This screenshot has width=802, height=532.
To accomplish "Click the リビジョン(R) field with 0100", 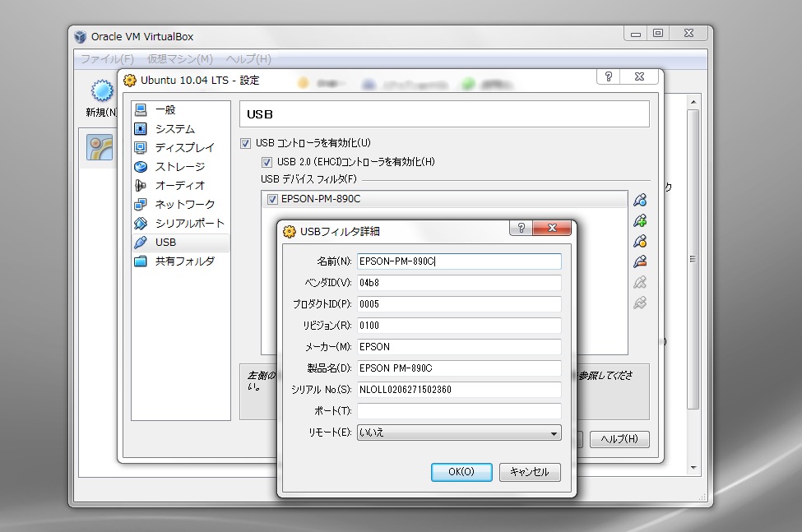I will click(459, 326).
